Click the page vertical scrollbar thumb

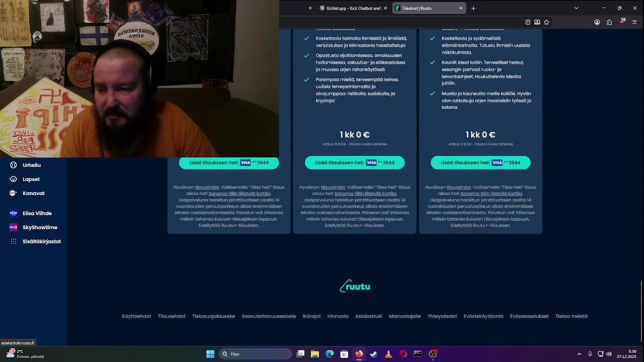point(641,312)
